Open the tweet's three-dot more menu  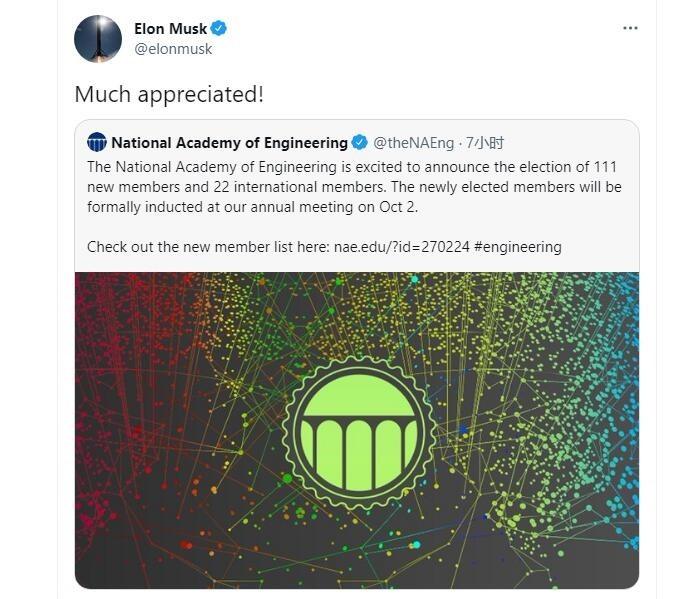pyautogui.click(x=630, y=28)
